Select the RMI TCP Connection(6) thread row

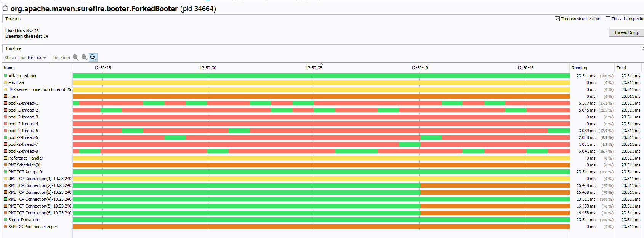point(322,213)
